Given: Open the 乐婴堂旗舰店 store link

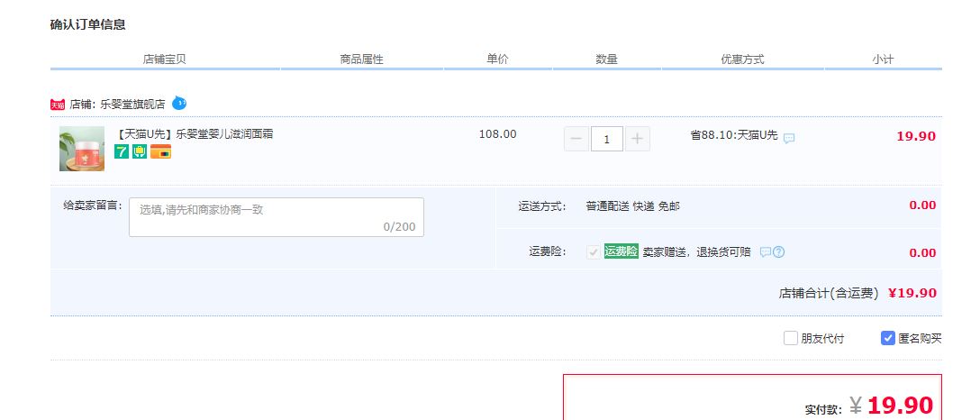Looking at the screenshot, I should pyautogui.click(x=132, y=105).
